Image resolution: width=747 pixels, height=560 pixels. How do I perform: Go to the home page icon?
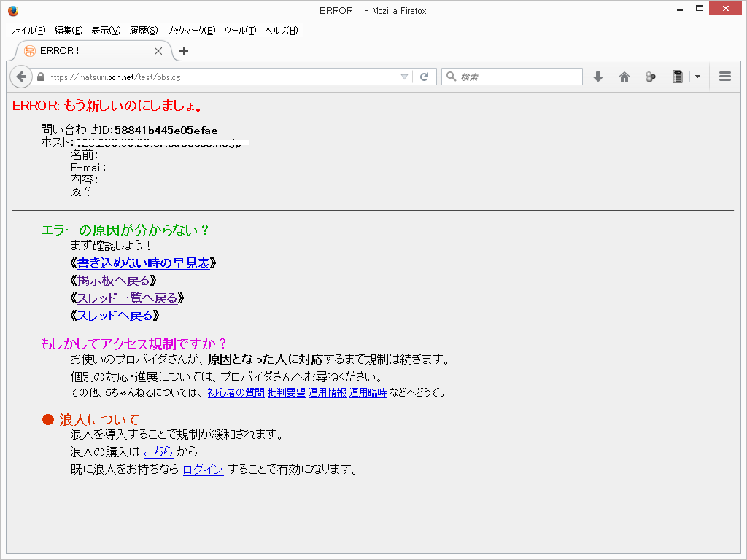pyautogui.click(x=624, y=77)
